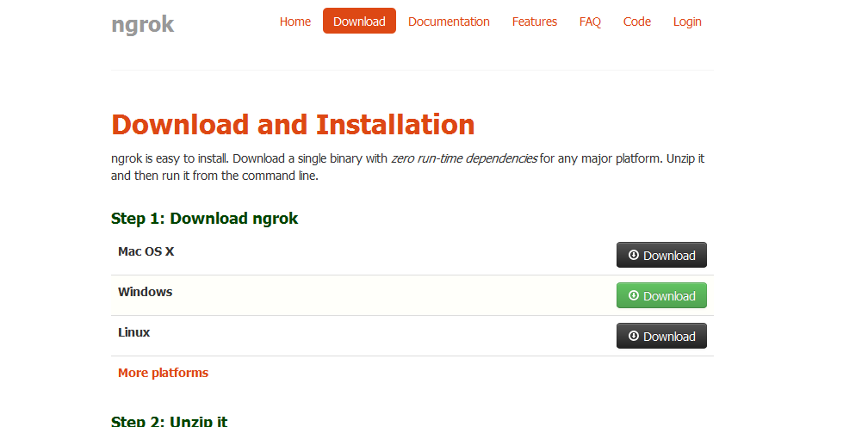
Task: Click the Windows platform label
Action: pyautogui.click(x=145, y=292)
